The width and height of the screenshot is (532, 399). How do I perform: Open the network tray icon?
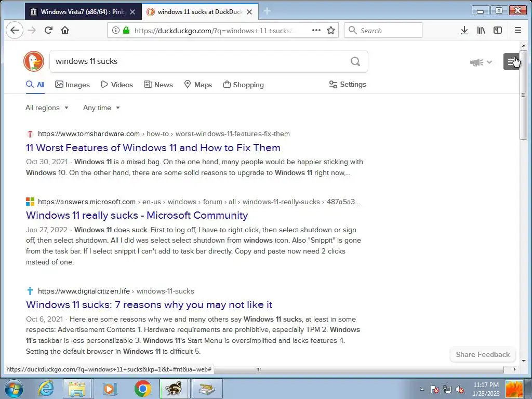tap(447, 390)
